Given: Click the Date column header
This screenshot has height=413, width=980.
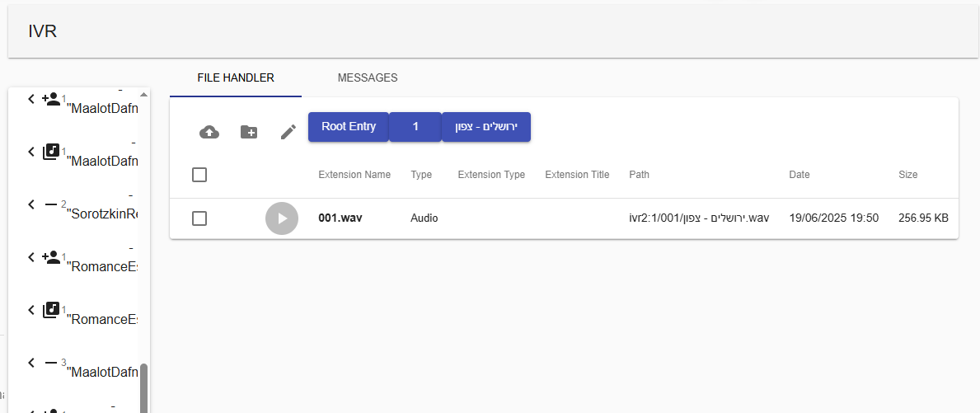Looking at the screenshot, I should [799, 175].
